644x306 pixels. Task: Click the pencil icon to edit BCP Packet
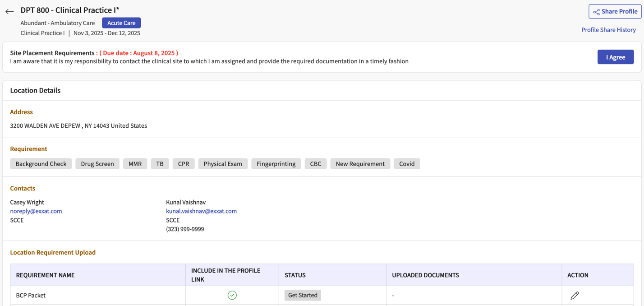point(575,295)
